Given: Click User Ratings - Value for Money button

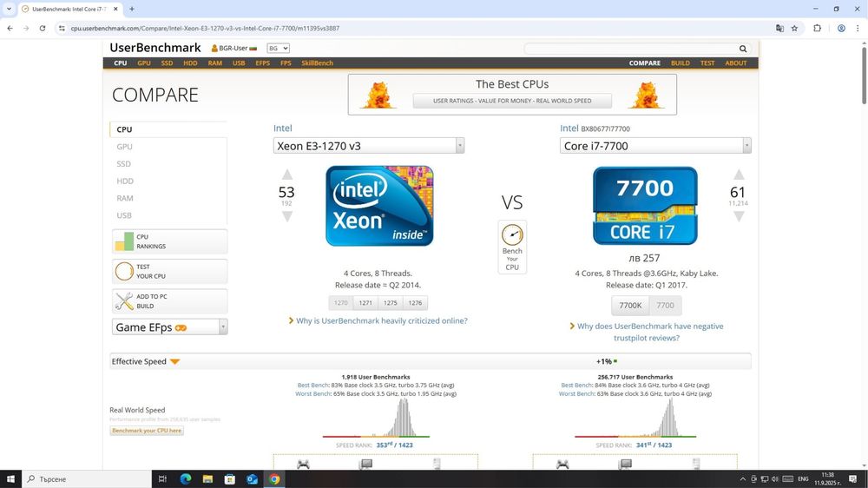Looking at the screenshot, I should tap(512, 101).
